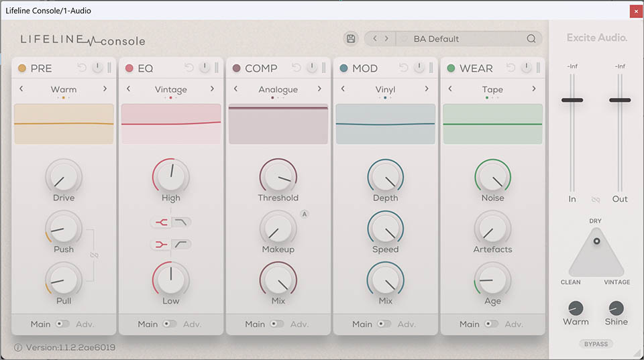Select the low cut EQ curve icon
Screen dimensions: 644x360
[x=182, y=245]
